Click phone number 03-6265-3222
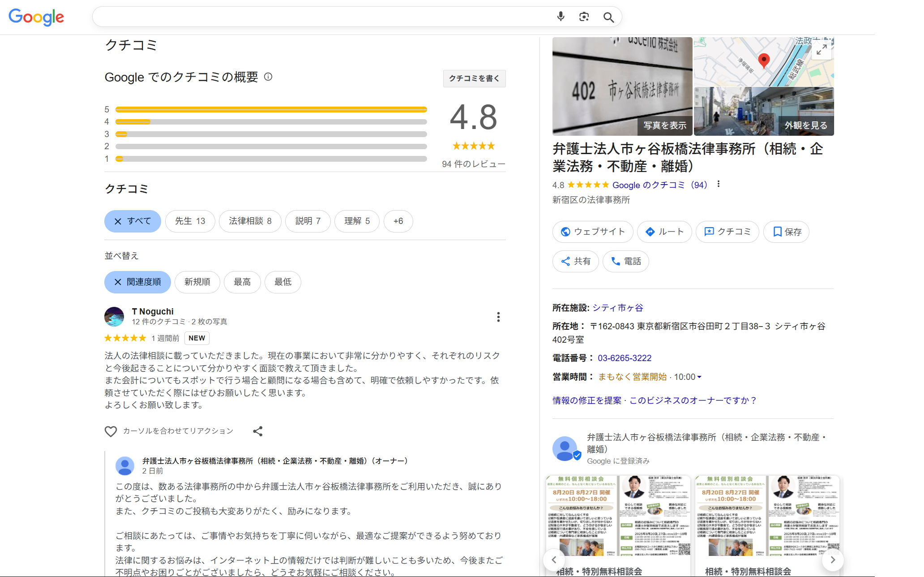This screenshot has height=577, width=924. pyautogui.click(x=625, y=358)
